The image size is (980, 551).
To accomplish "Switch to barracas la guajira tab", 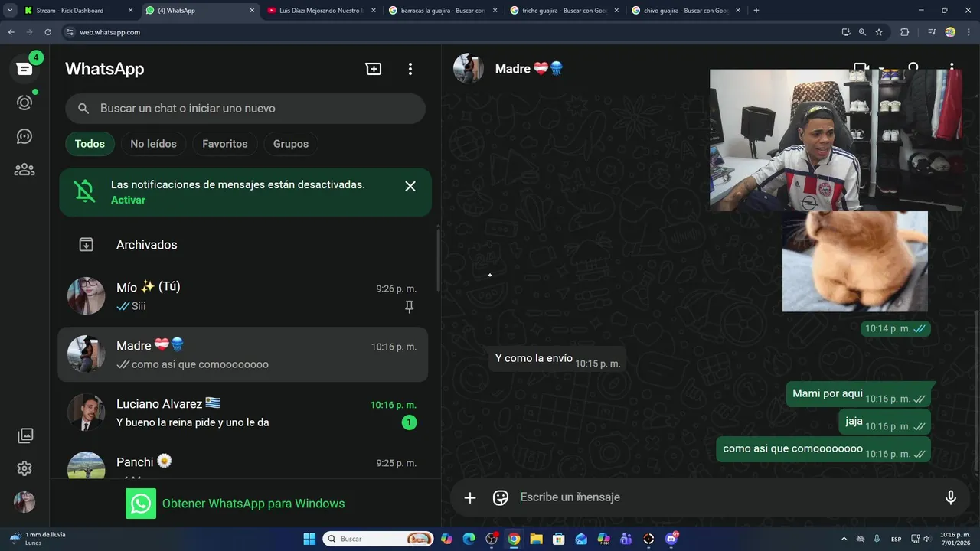I will (443, 11).
